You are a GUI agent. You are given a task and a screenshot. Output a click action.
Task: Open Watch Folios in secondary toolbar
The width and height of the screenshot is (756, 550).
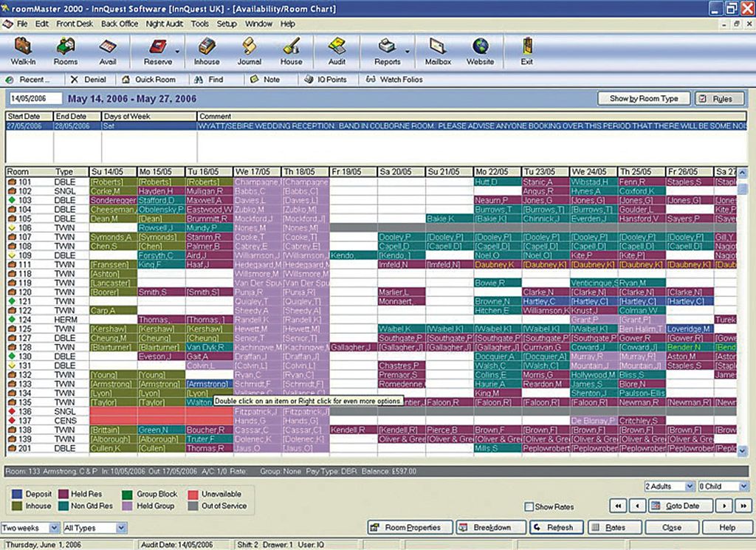click(394, 80)
